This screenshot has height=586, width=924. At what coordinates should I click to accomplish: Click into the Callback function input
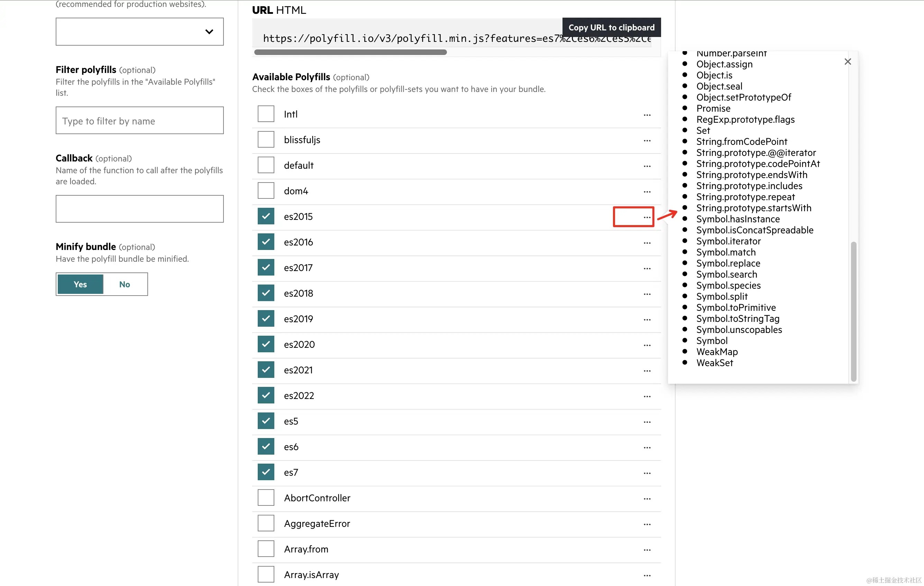pos(139,209)
